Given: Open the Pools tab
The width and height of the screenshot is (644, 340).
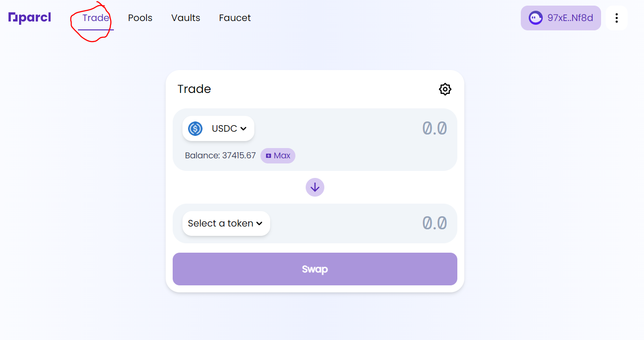Looking at the screenshot, I should click(140, 18).
